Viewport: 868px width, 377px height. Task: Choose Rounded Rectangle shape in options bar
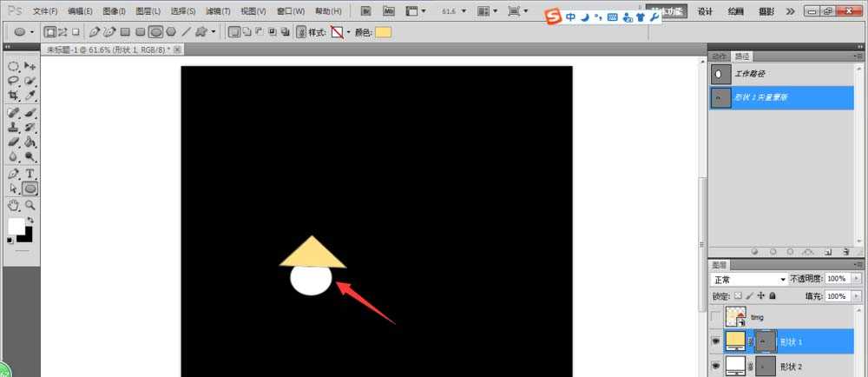141,32
